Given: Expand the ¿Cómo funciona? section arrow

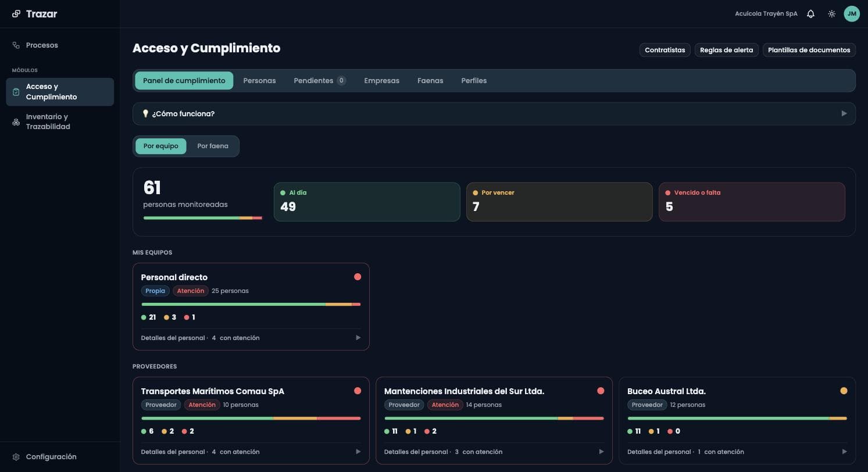Looking at the screenshot, I should (x=844, y=114).
